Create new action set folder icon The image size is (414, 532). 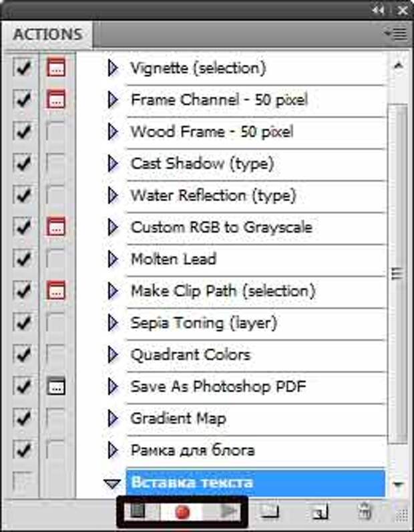[x=269, y=511]
